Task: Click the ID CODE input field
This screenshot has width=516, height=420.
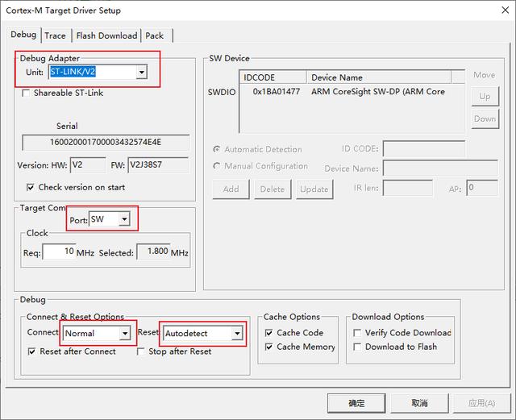Action: click(424, 149)
